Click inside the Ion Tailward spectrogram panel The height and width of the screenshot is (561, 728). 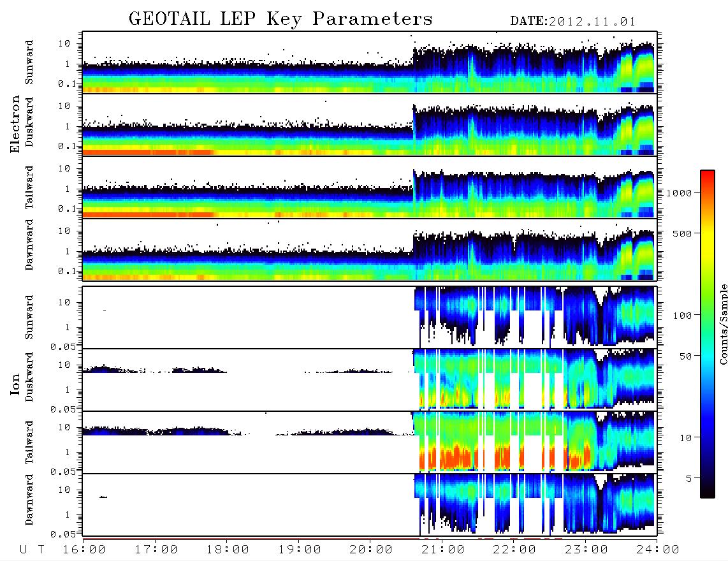tap(370, 442)
